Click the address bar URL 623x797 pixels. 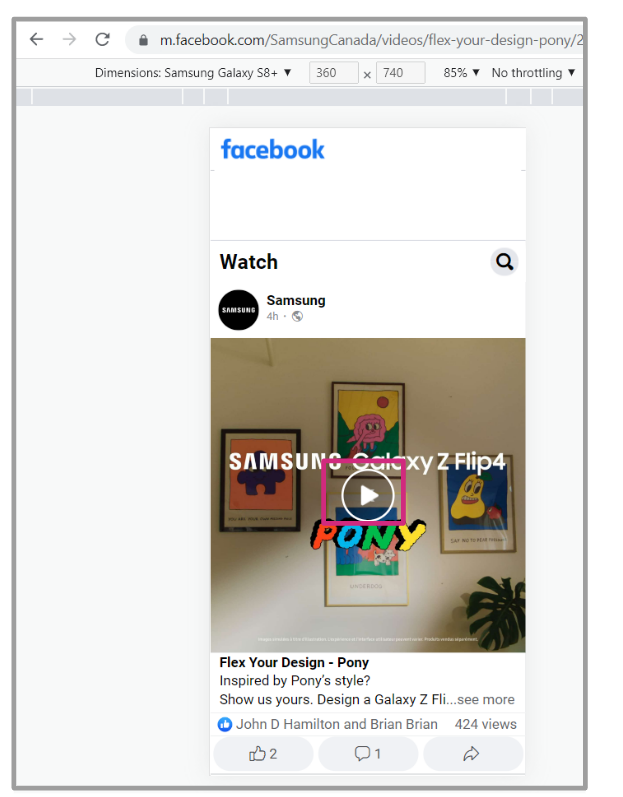click(371, 40)
